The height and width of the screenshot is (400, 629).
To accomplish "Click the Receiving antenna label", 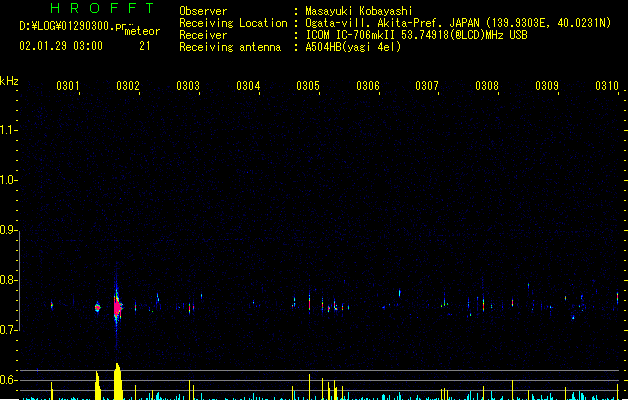I will [230, 47].
